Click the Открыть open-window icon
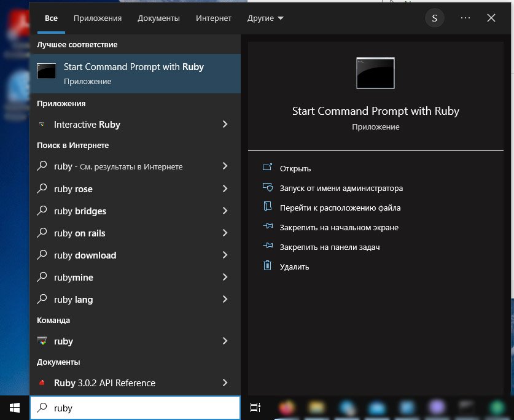This screenshot has height=420, width=514. 268,167
